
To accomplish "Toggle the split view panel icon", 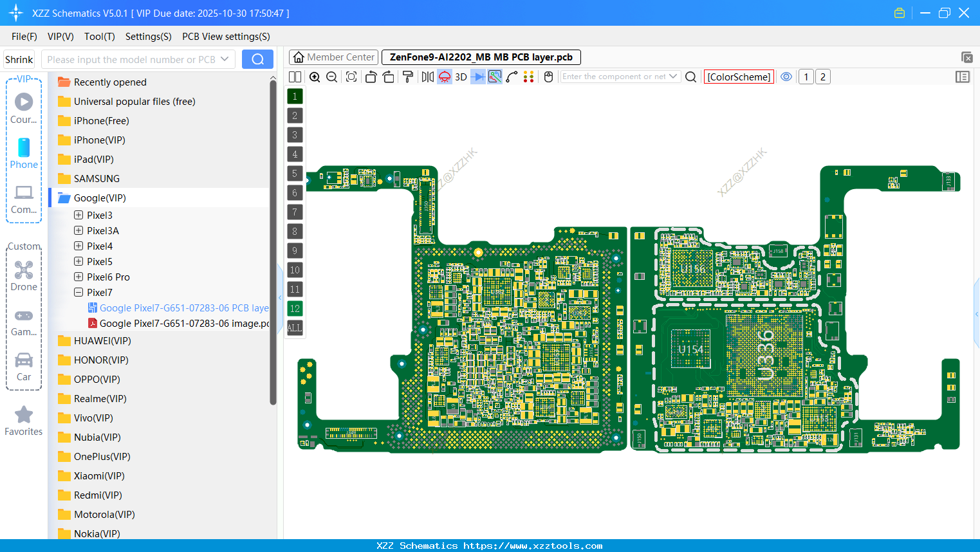I will pos(295,77).
